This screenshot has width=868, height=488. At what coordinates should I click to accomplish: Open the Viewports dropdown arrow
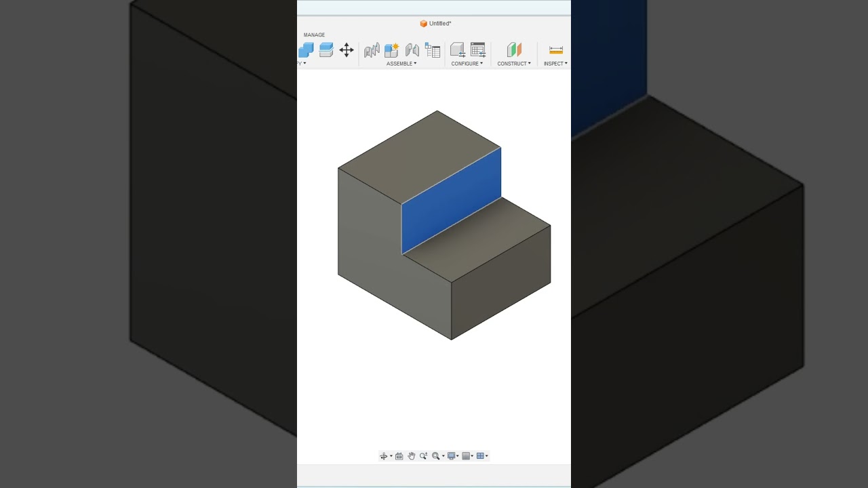tap(487, 456)
